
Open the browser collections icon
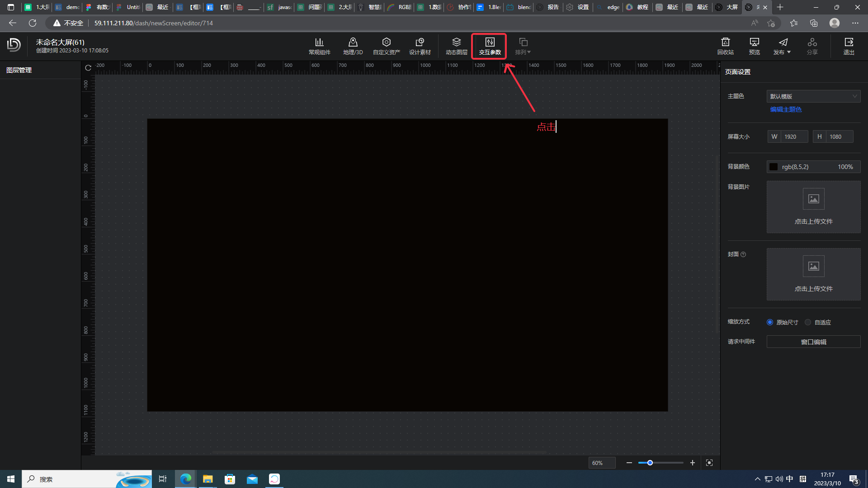pos(814,23)
